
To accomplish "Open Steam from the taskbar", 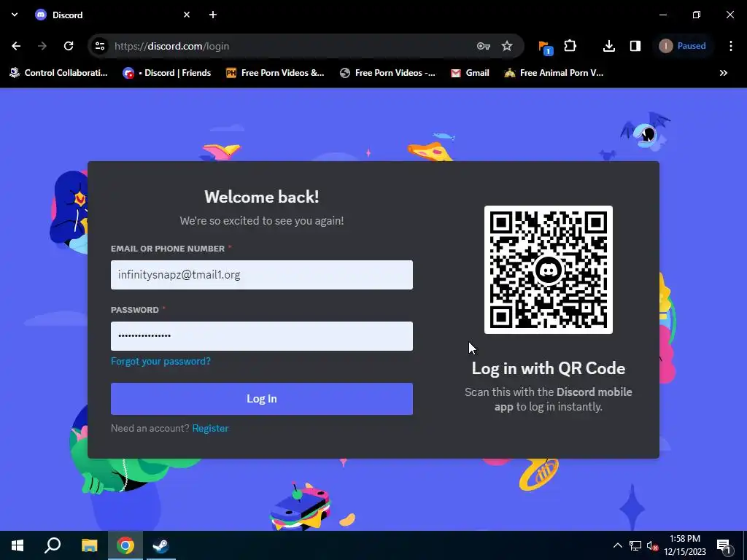I will pos(160,545).
